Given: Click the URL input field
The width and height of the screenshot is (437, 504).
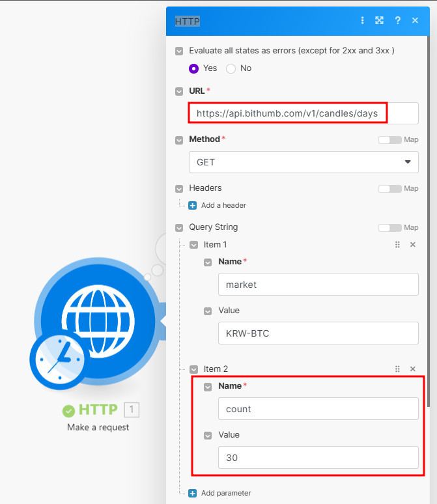Looking at the screenshot, I should coord(303,113).
